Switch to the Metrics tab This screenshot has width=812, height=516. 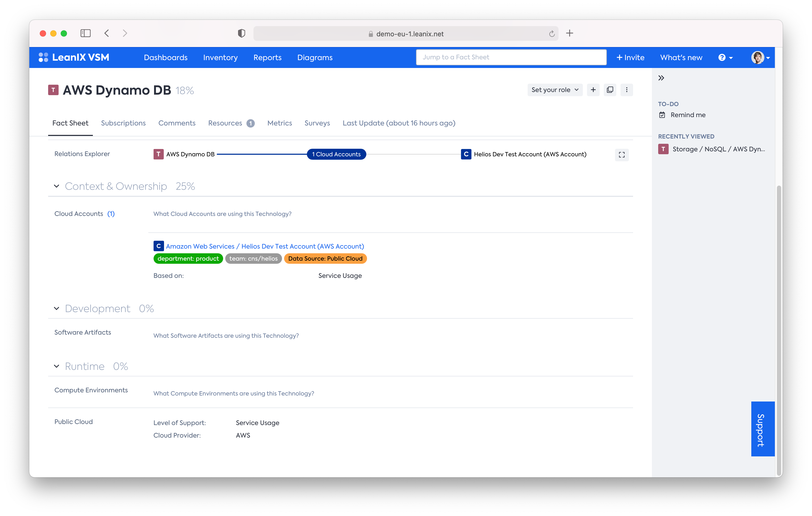click(x=280, y=123)
